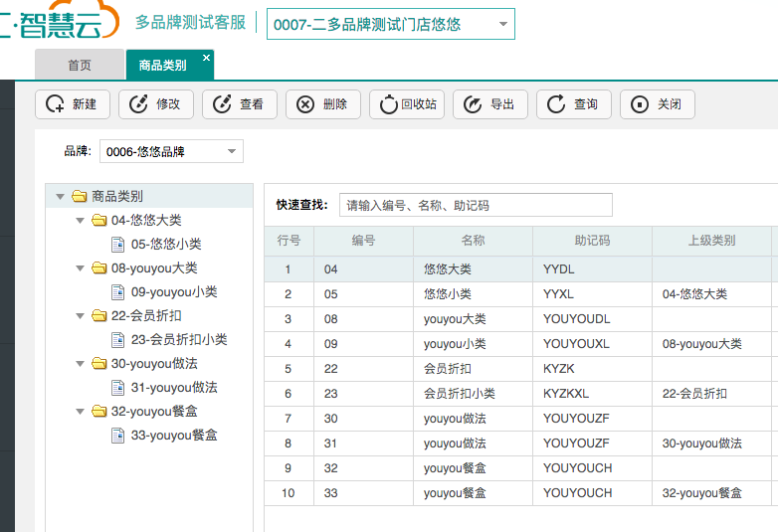The height and width of the screenshot is (532, 778).
Task: Select 33-youyou餐盒 in the tree
Action: tap(173, 436)
